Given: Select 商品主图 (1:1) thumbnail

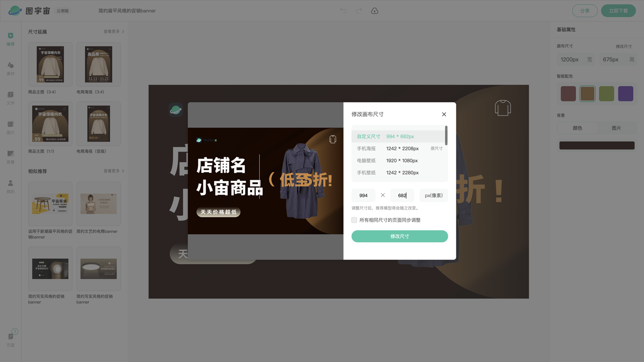Looking at the screenshot, I should point(50,124).
